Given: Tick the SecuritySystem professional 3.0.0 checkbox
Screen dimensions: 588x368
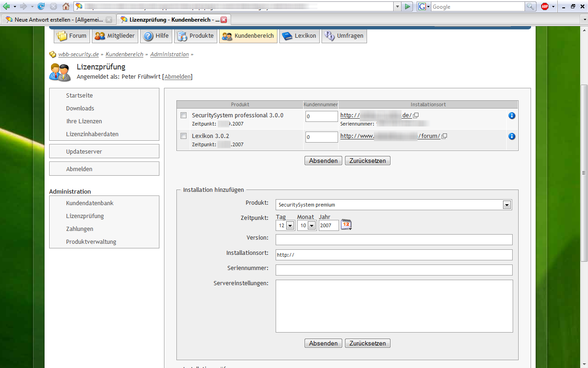Looking at the screenshot, I should coord(184,115).
